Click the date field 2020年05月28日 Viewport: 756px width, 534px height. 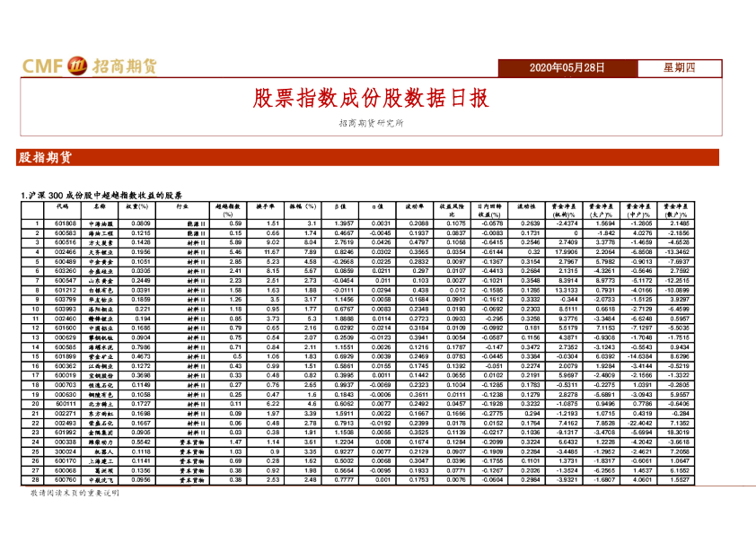(566, 67)
